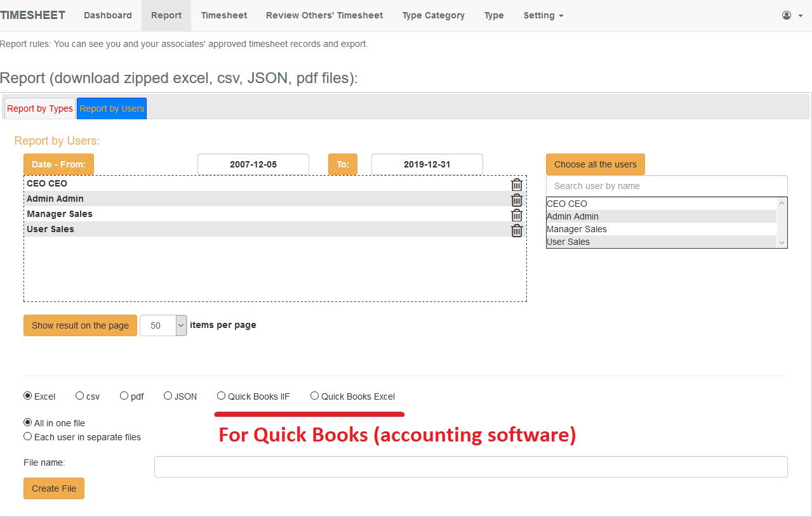The height and width of the screenshot is (517, 812).
Task: Choose Quick Books IIF format option
Action: pos(221,396)
